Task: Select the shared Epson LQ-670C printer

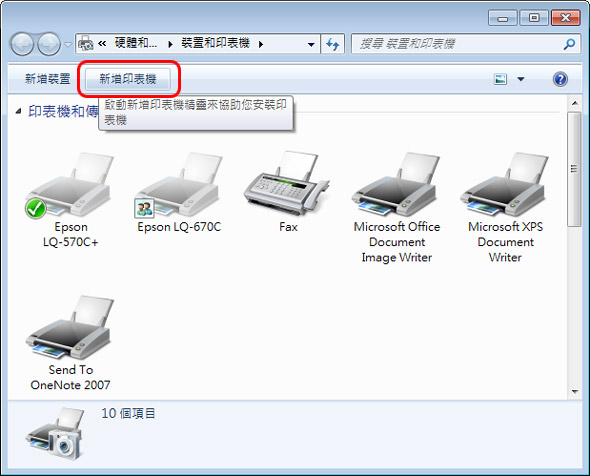Action: (179, 193)
